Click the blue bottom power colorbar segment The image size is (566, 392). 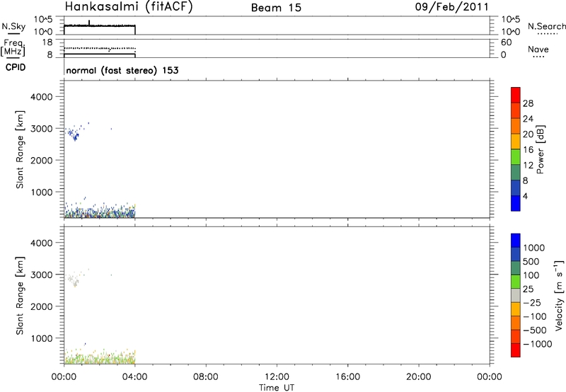click(x=516, y=203)
